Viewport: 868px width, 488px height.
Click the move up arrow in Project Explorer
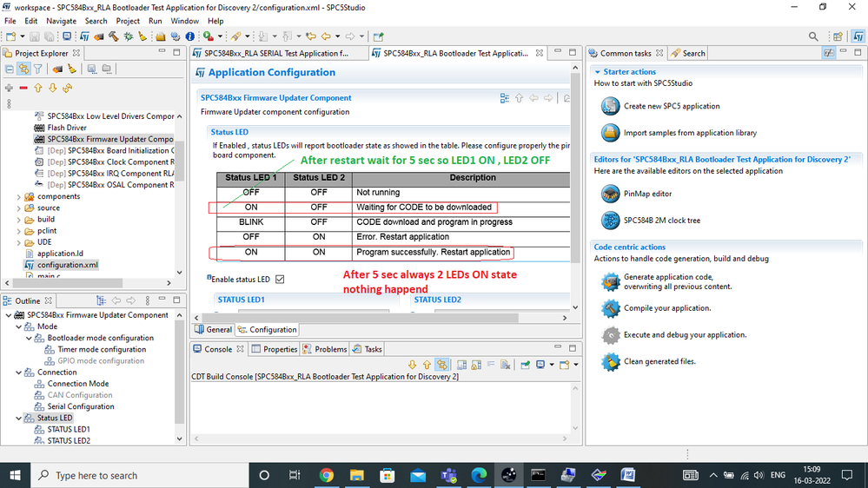pyautogui.click(x=38, y=88)
